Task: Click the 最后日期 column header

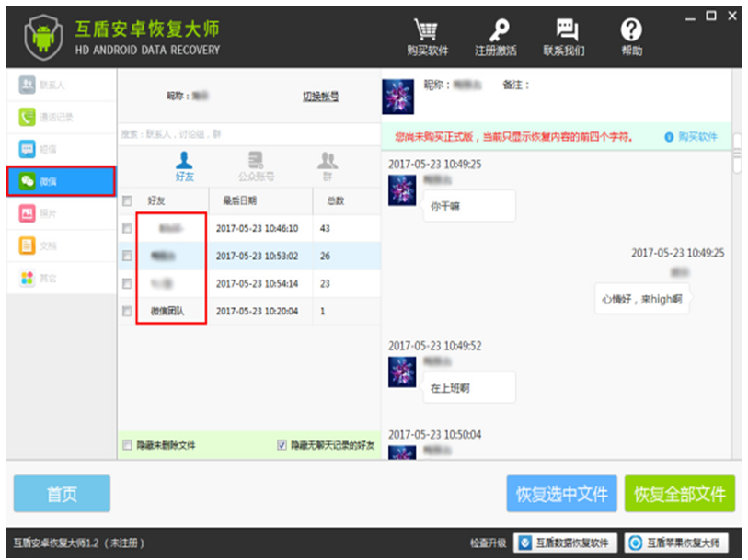Action: pyautogui.click(x=240, y=200)
